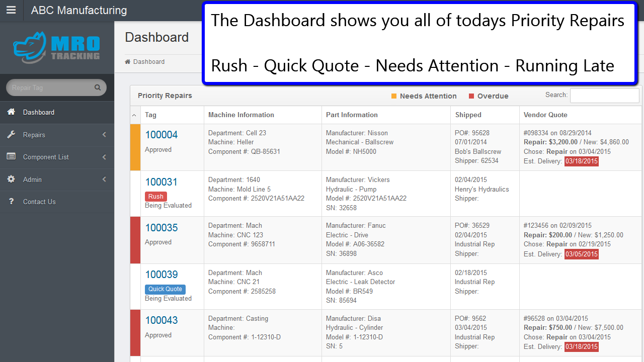Sort by Machine Information column header
The height and width of the screenshot is (362, 644).
tap(263, 115)
